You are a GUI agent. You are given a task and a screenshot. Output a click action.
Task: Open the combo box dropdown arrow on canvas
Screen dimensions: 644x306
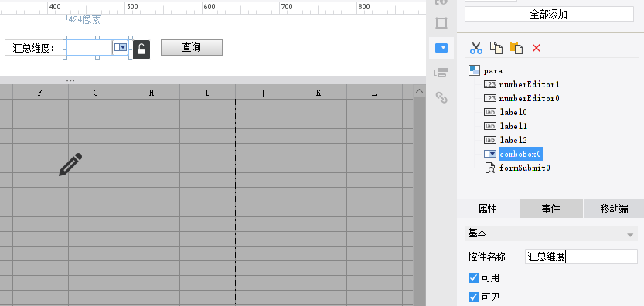tap(121, 48)
